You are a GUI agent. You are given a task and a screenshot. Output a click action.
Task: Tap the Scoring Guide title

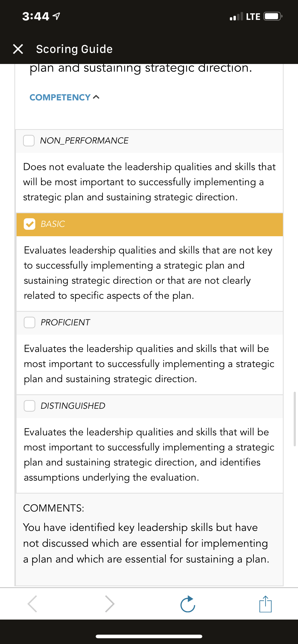74,49
